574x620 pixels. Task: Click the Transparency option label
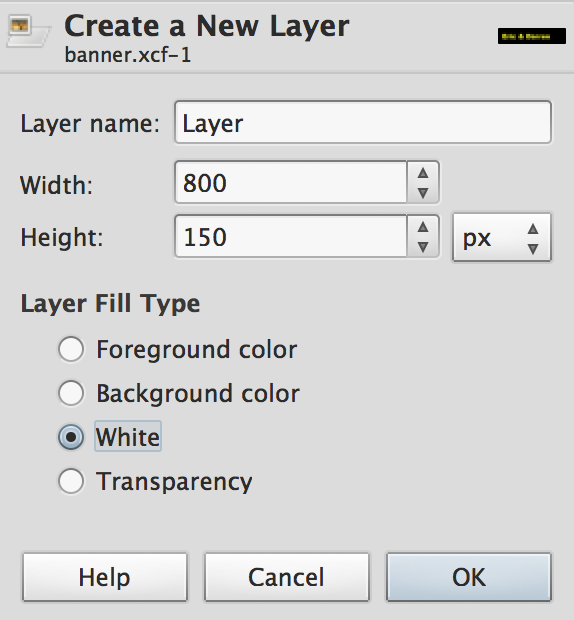click(x=174, y=482)
